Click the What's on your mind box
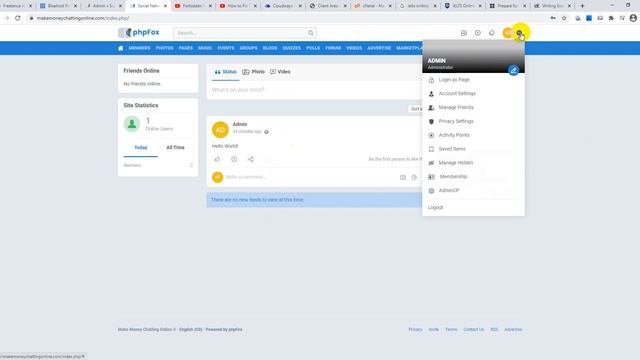The image size is (640, 360). click(314, 90)
